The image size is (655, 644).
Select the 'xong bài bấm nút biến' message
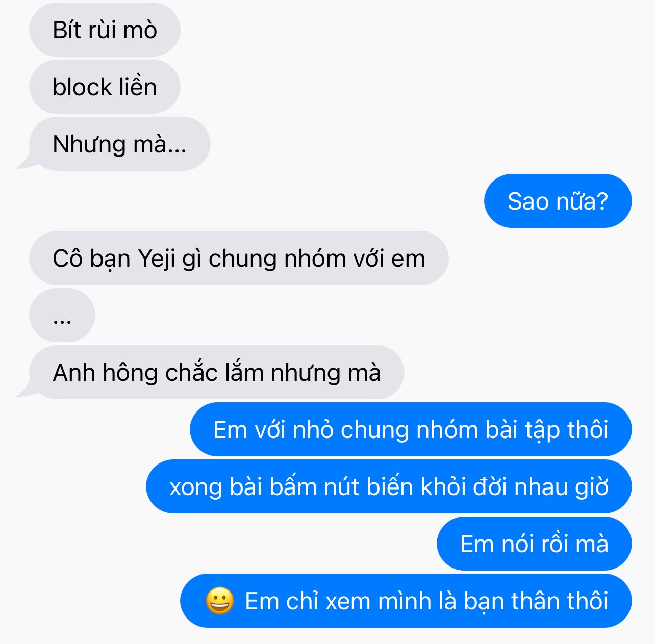coord(389,486)
